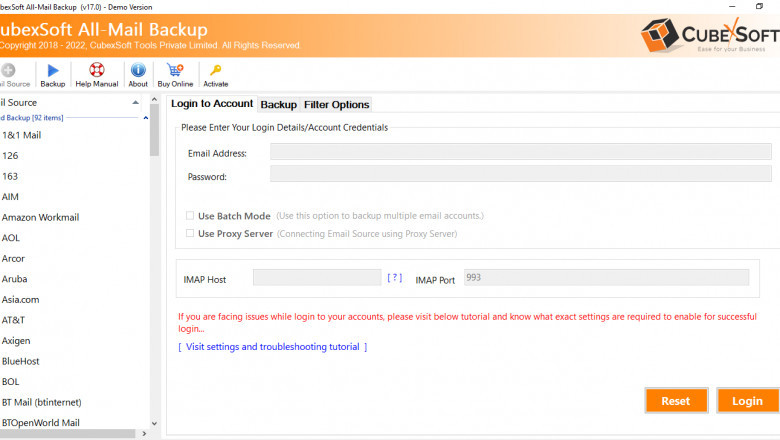This screenshot has height=440, width=780.
Task: Select Aruba in source list
Action: 14,279
